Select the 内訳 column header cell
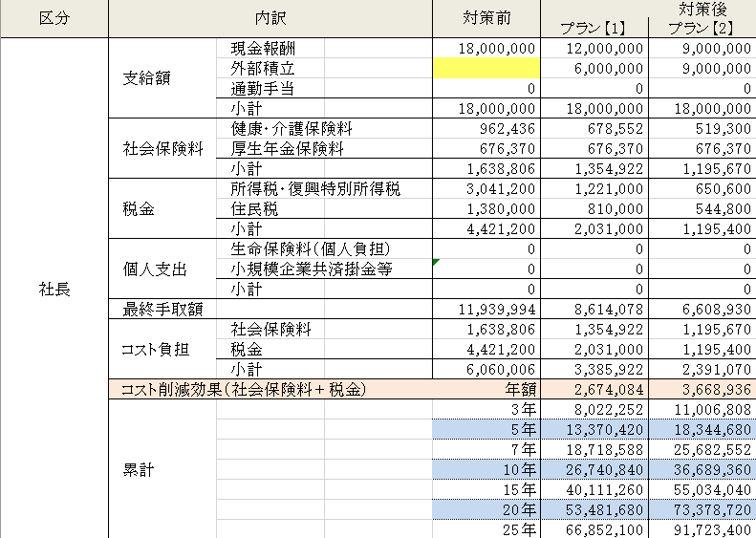Viewport: 756px width, 538px height. [x=270, y=18]
